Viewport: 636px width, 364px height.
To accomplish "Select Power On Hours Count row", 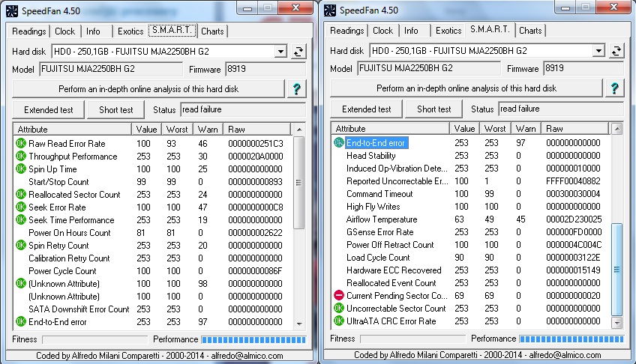I will [x=153, y=232].
